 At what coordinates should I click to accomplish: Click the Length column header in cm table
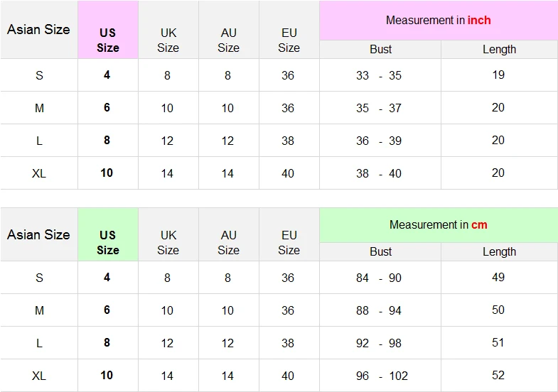[x=499, y=251]
